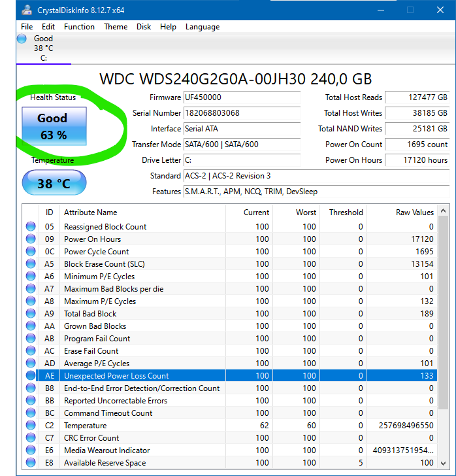Click status orb for Reassigned Block Count

coord(31,226)
